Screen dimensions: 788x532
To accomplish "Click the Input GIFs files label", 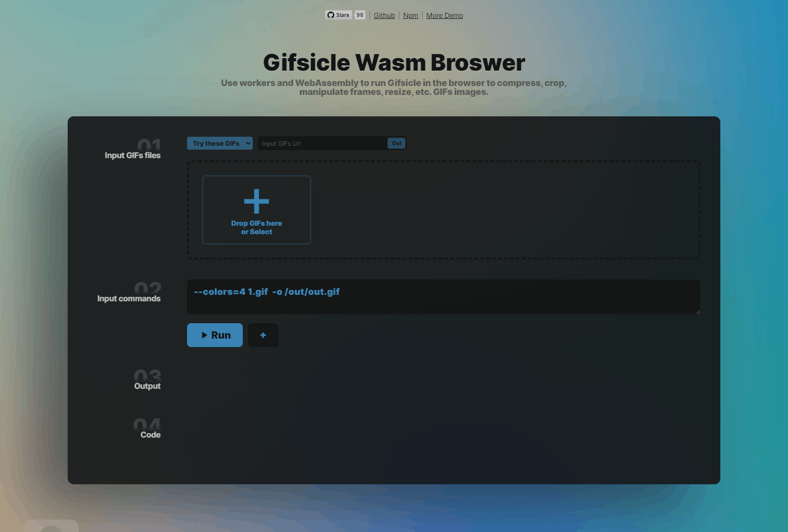I will point(132,155).
